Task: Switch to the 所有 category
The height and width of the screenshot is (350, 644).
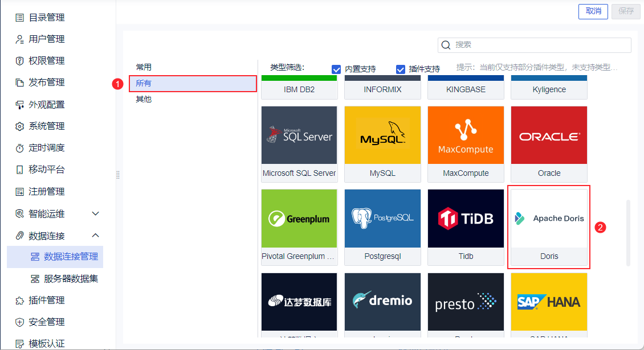Action: (193, 83)
